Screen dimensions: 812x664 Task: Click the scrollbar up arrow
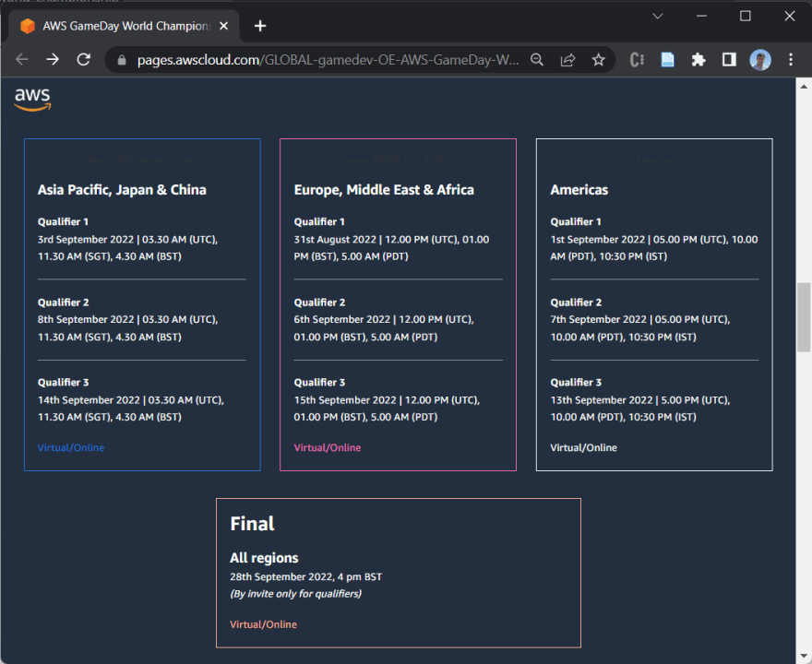(x=804, y=86)
